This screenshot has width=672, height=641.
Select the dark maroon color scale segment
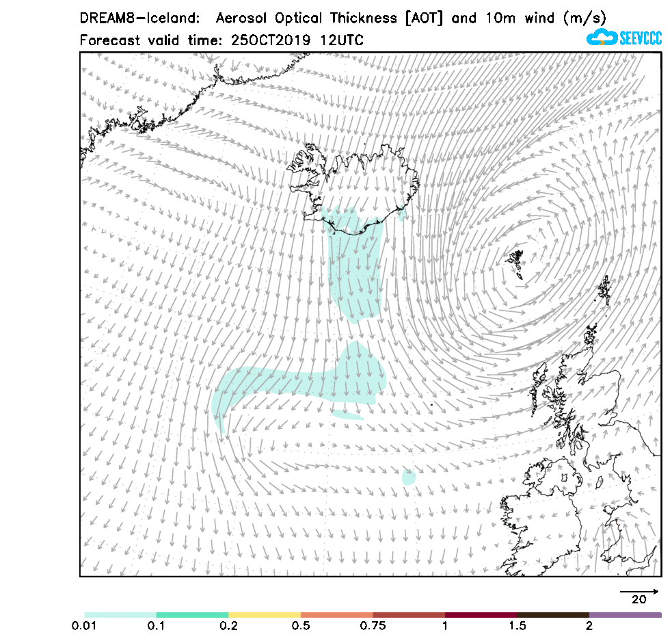tap(481, 615)
